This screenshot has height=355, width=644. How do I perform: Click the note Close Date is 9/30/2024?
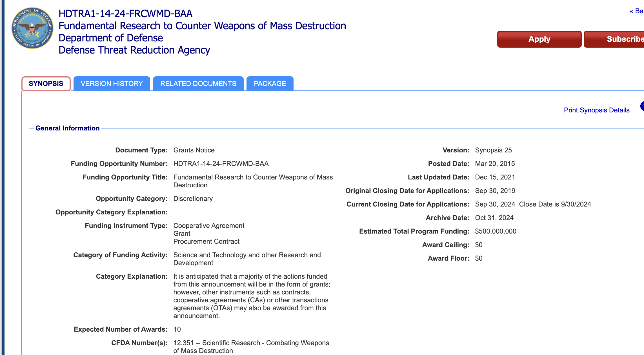coord(555,204)
